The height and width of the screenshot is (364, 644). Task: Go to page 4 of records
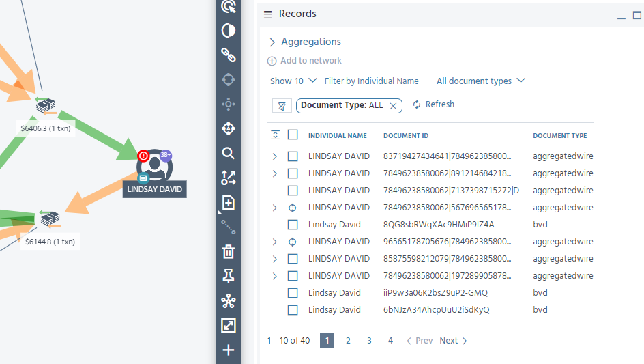click(391, 341)
